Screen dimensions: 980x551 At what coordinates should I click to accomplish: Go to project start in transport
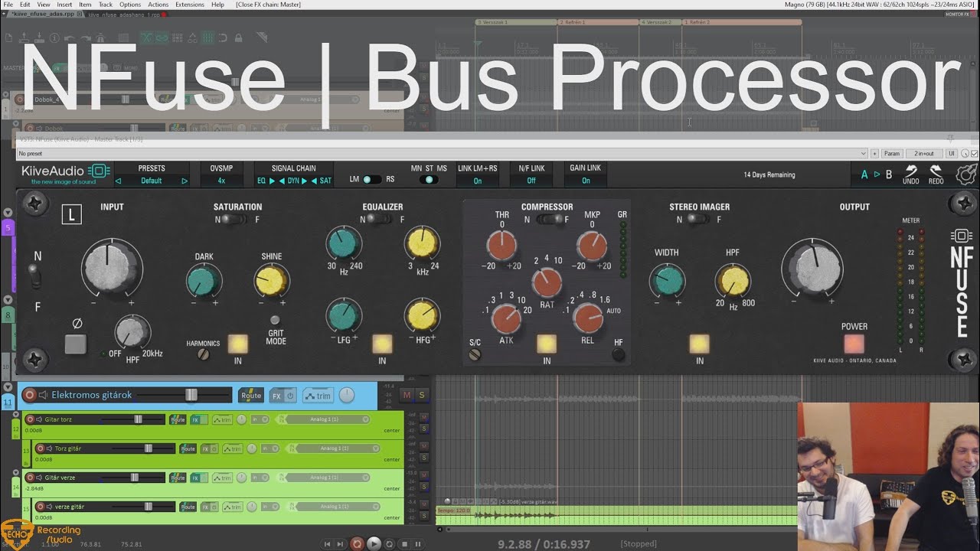[x=327, y=544]
